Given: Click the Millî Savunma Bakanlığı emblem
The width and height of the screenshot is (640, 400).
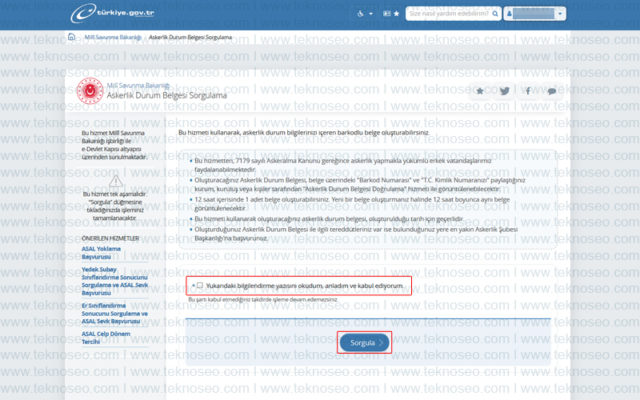Looking at the screenshot, I should coord(90,91).
